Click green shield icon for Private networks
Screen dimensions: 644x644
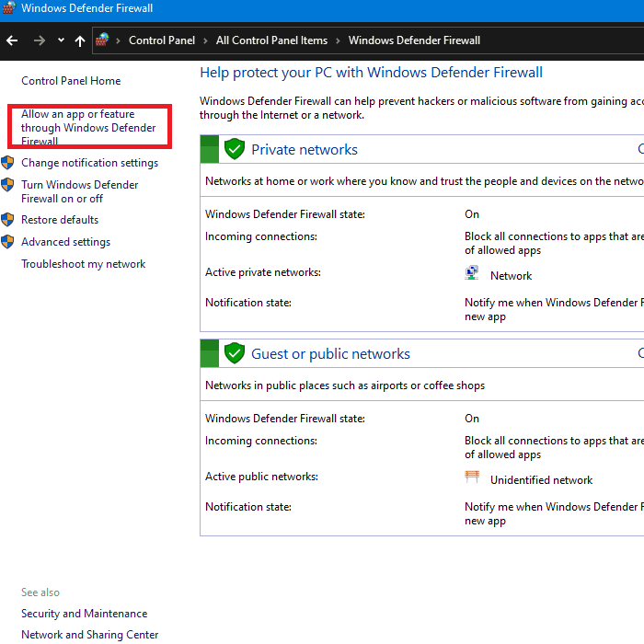tap(235, 149)
